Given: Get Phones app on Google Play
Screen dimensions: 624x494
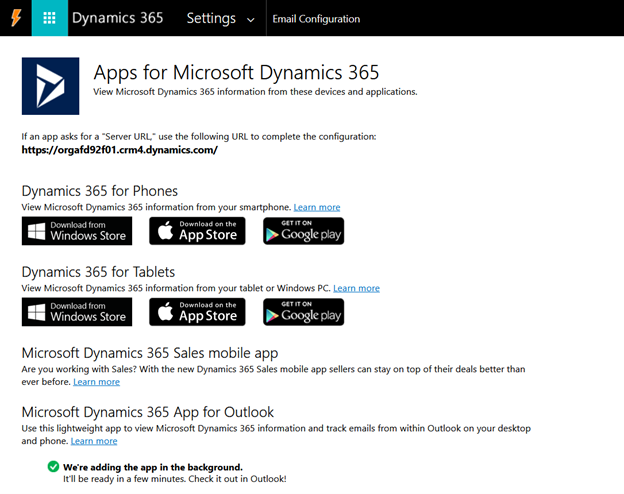Looking at the screenshot, I should (303, 231).
